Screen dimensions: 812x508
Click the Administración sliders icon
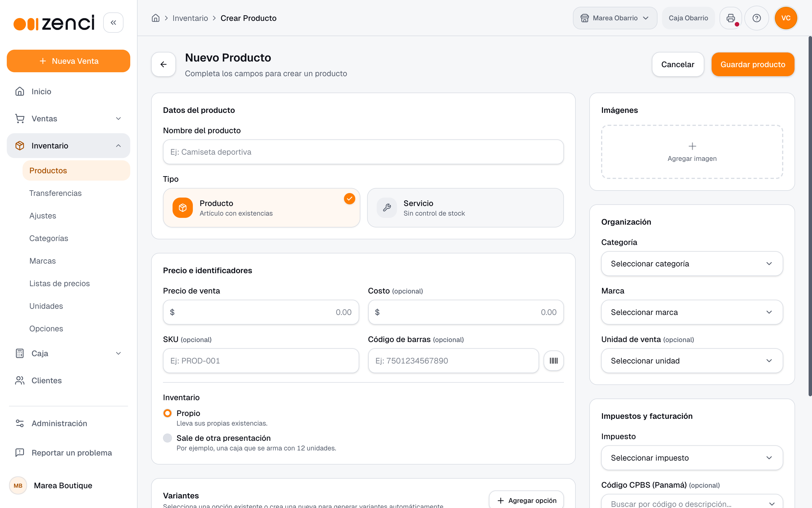pos(20,423)
